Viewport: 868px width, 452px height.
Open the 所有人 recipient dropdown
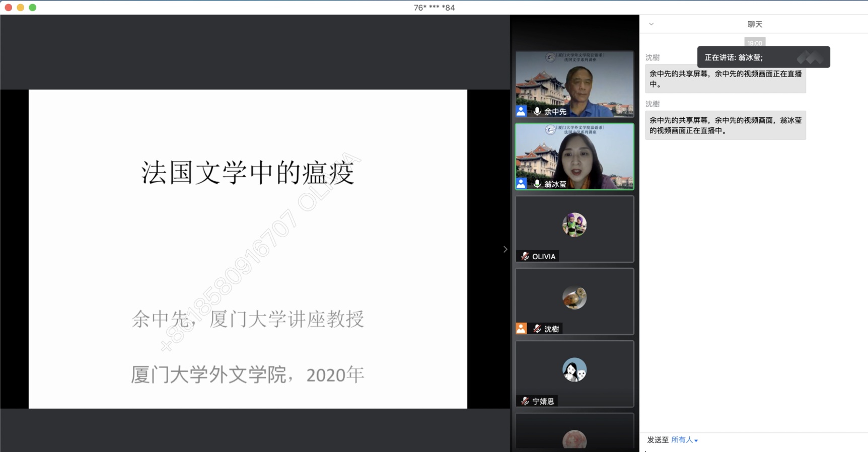(x=684, y=440)
